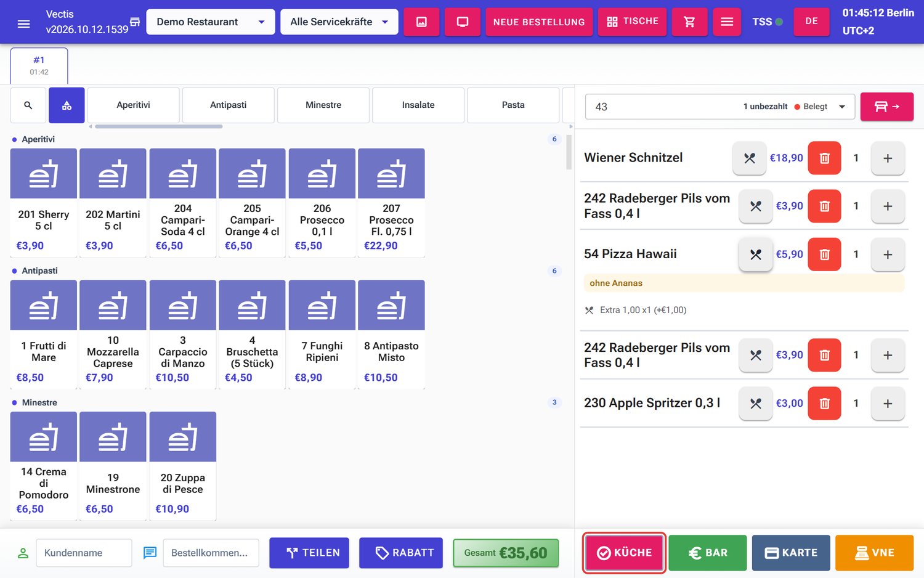Click the orange VNE button
Image resolution: width=924 pixels, height=578 pixels.
(874, 553)
